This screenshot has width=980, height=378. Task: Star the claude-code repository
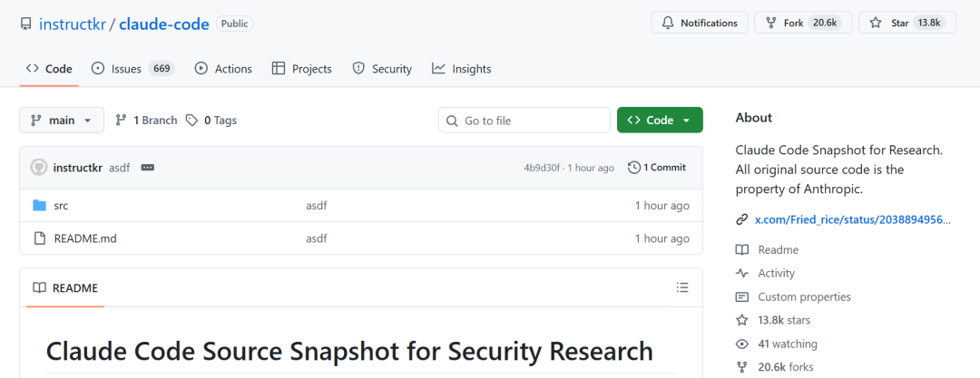(x=906, y=23)
